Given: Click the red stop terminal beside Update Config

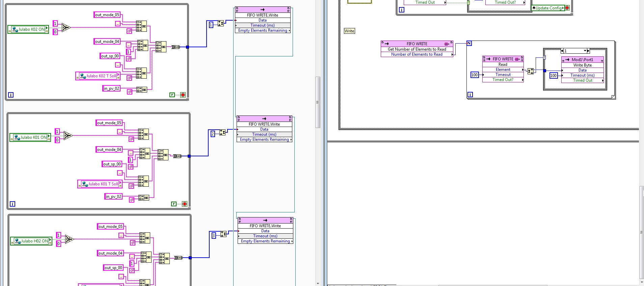Looking at the screenshot, I should 567,8.
